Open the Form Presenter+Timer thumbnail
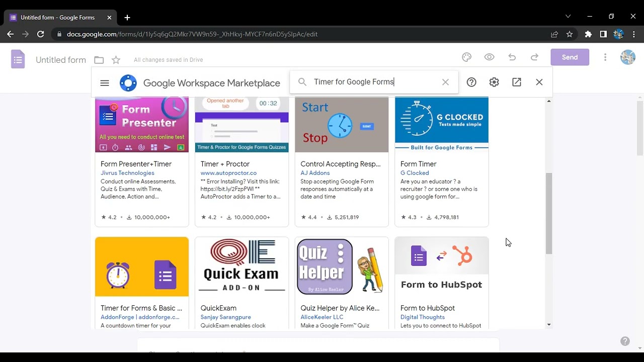The height and width of the screenshot is (362, 644). tap(142, 125)
